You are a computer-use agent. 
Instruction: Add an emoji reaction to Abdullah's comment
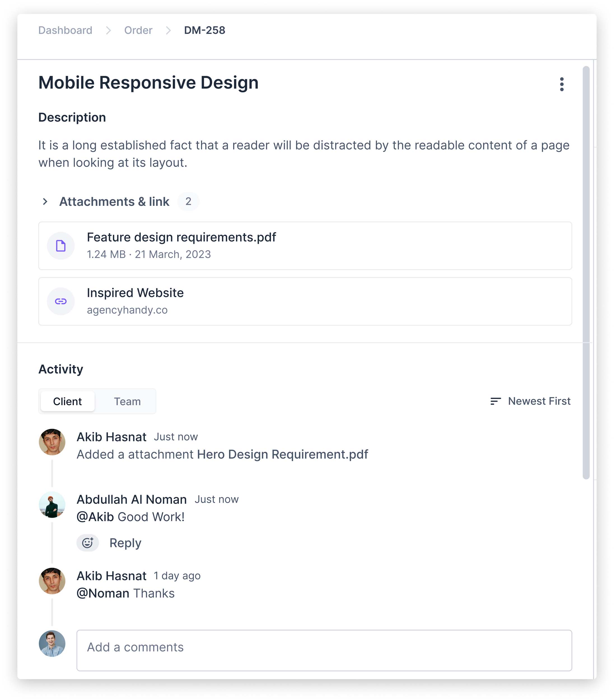(88, 543)
